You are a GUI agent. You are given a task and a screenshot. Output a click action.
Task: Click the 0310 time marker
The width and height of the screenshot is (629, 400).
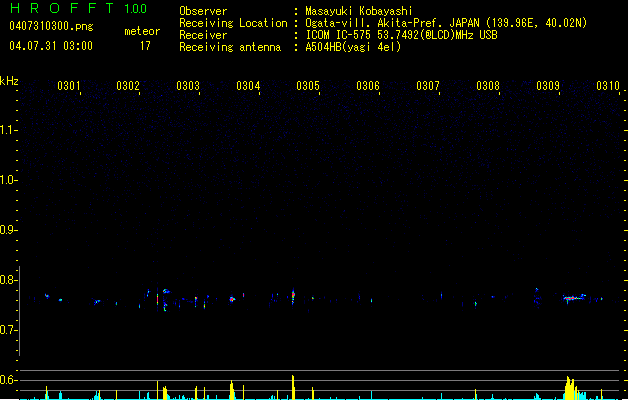tap(608, 86)
